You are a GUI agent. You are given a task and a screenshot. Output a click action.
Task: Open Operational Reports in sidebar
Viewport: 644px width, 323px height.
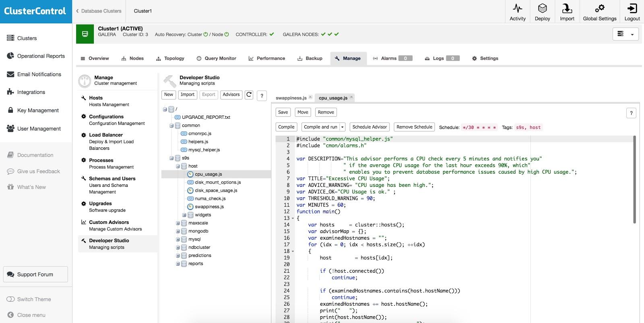pyautogui.click(x=41, y=56)
